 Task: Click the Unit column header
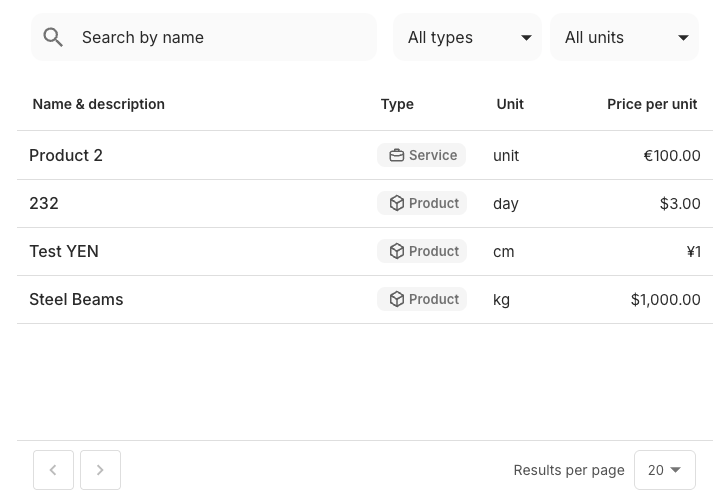click(x=510, y=104)
